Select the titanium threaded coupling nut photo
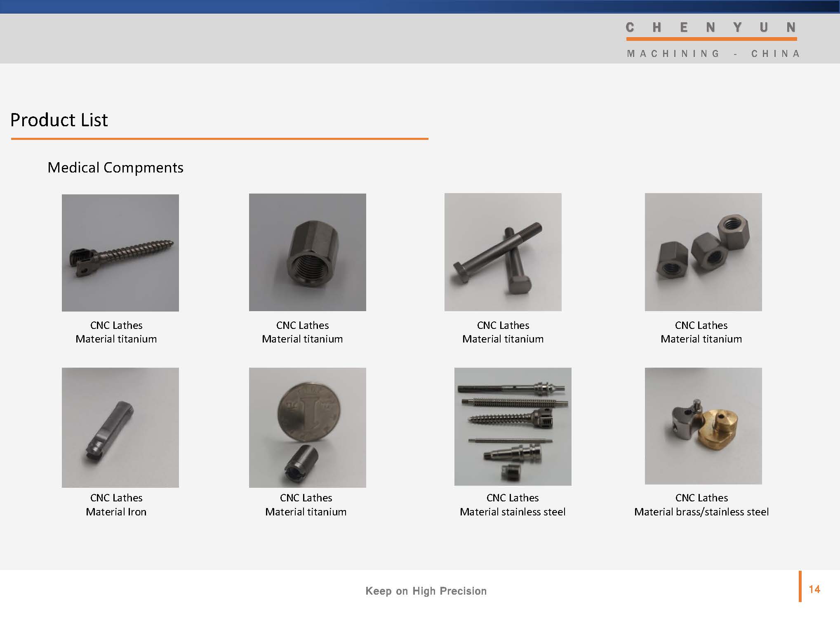 click(x=308, y=252)
